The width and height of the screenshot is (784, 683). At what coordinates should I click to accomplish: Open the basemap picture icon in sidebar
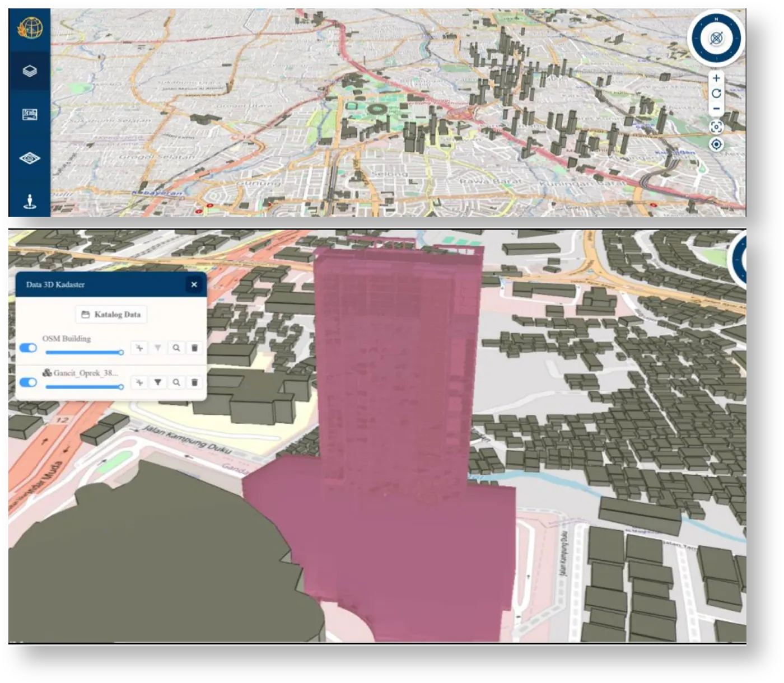click(30, 115)
